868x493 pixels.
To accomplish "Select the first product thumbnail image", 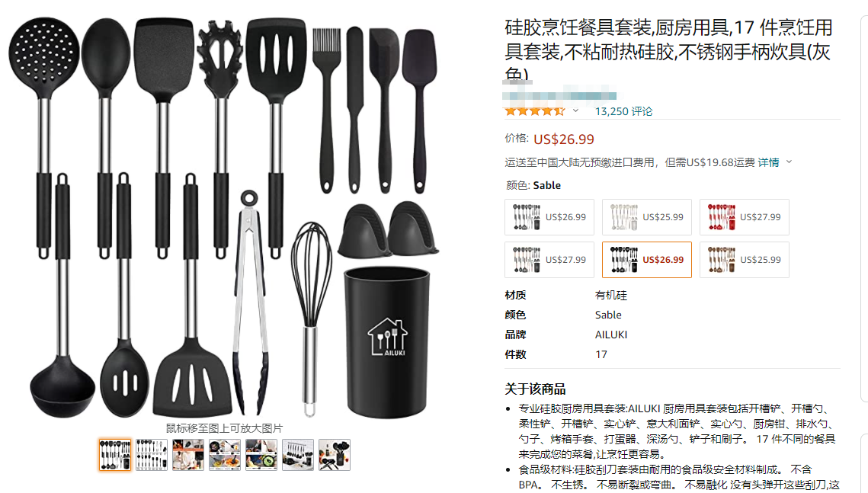I will pyautogui.click(x=115, y=455).
